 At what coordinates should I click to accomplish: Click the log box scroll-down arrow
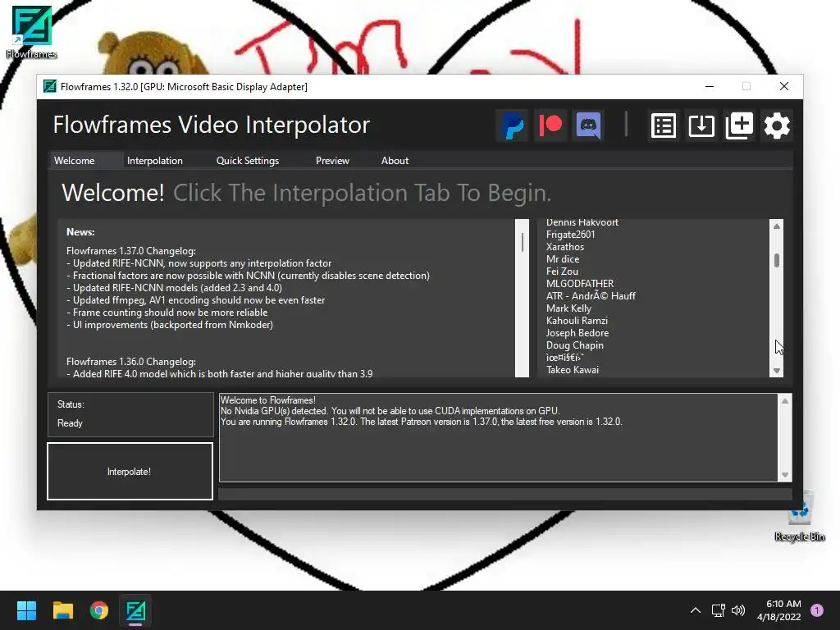click(785, 475)
